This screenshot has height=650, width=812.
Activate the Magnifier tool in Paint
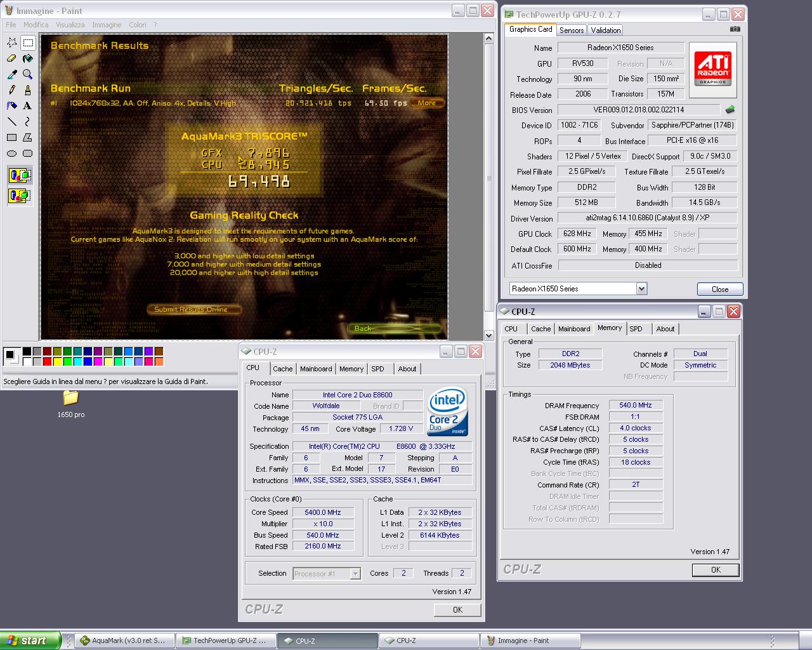point(28,74)
